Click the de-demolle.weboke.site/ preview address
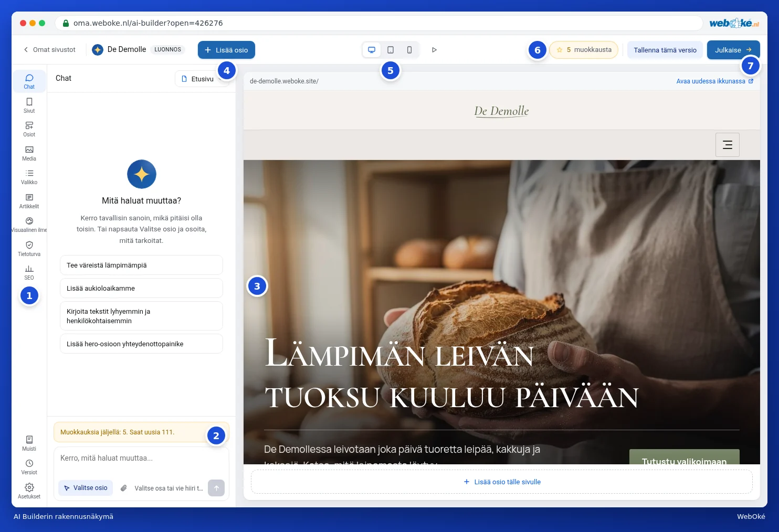Image resolution: width=779 pixels, height=532 pixels. click(x=284, y=81)
